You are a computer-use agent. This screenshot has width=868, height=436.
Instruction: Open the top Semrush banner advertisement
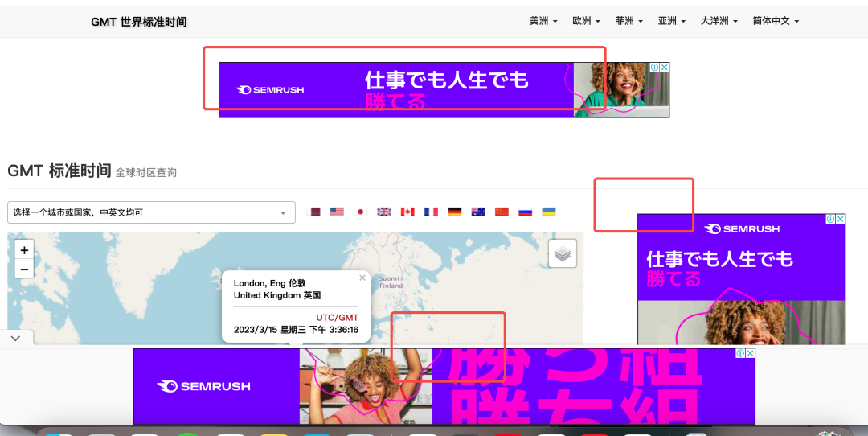tap(444, 90)
